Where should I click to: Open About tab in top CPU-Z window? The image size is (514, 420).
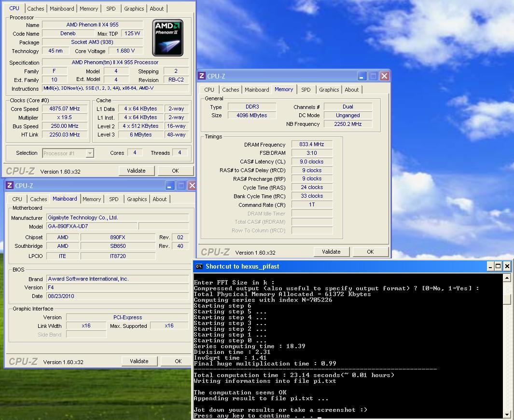(x=157, y=9)
